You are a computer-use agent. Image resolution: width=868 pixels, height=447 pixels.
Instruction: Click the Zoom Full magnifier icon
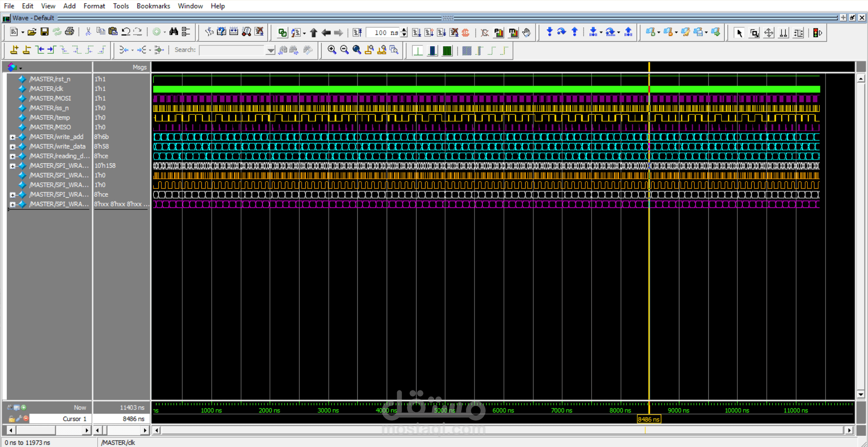click(357, 50)
